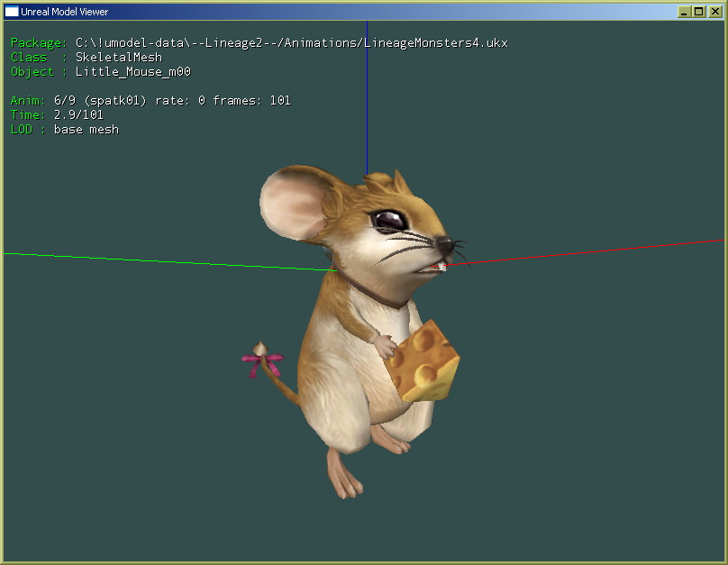
Task: Click the 'spatk01' animation name text
Action: [x=115, y=100]
